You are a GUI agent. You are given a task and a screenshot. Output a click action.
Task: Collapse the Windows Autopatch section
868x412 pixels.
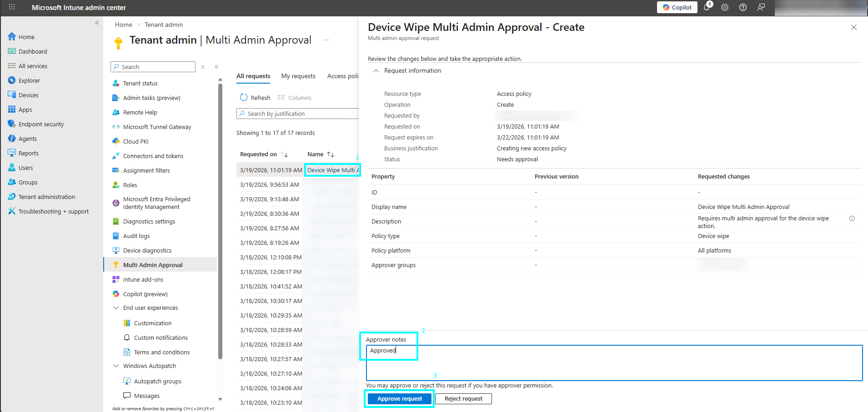coord(116,366)
